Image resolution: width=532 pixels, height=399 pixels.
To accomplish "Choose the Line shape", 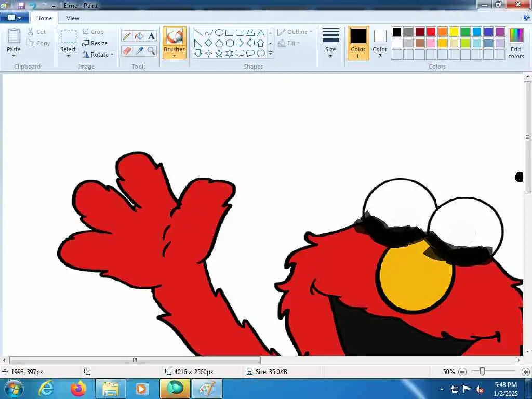I will (x=198, y=33).
